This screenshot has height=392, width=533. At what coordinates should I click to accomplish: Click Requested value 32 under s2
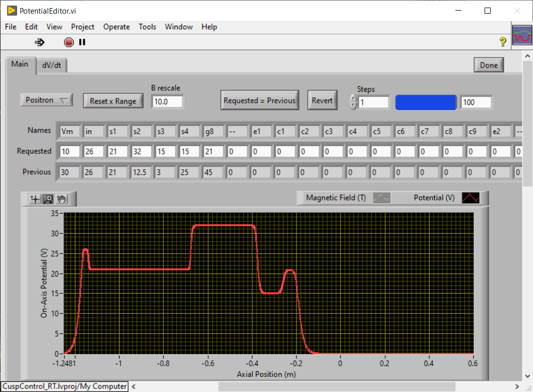click(x=142, y=152)
